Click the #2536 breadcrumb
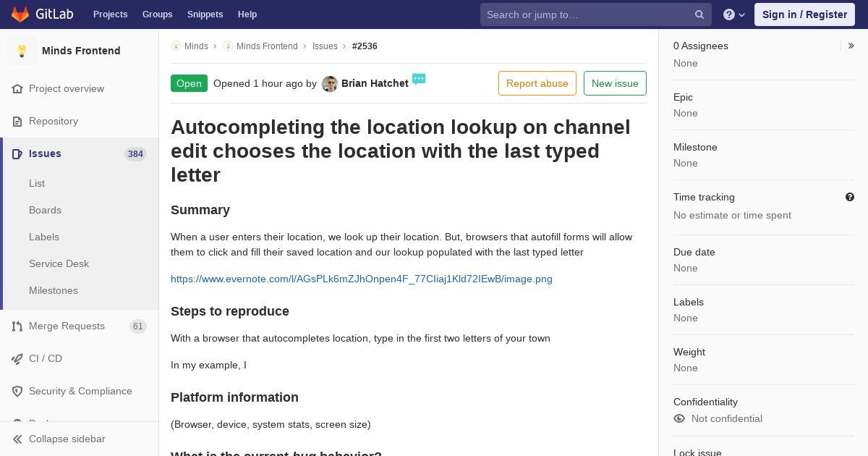Image resolution: width=868 pixels, height=456 pixels. tap(365, 46)
